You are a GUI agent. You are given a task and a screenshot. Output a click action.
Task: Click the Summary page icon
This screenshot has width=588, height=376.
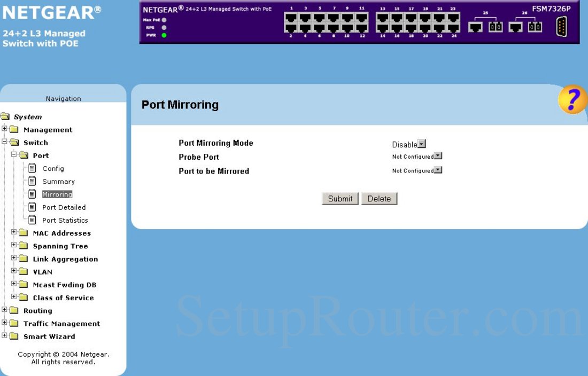[33, 181]
